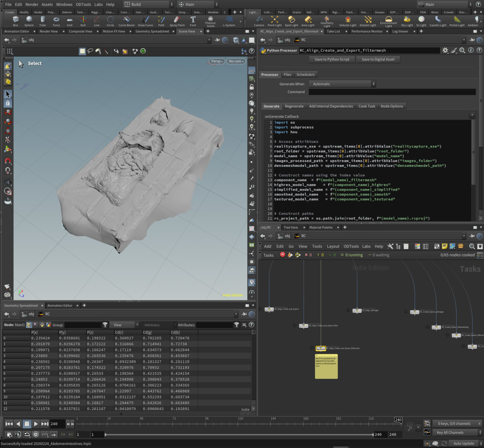Viewport: 484px width, 448px height.
Task: Toggle point attributes view in Geometry Spreadsheet
Action: click(29, 325)
